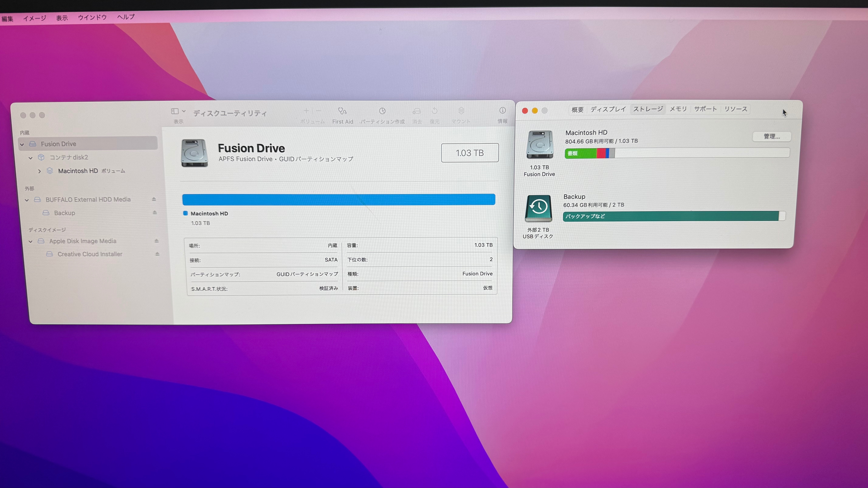Image resolution: width=868 pixels, height=488 pixels.
Task: Click the Mount (マウント) toolbar icon
Action: pos(461,111)
